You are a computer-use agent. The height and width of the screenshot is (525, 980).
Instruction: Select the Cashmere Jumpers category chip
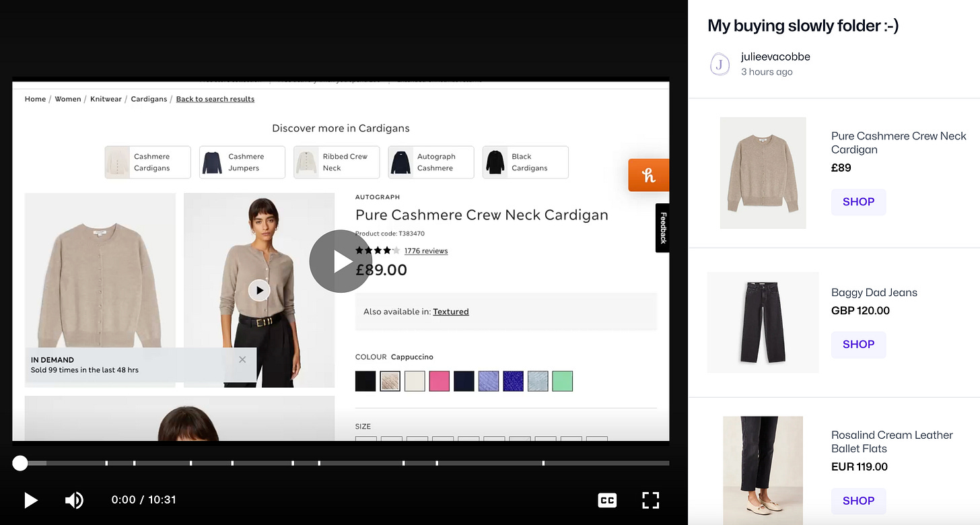point(242,162)
